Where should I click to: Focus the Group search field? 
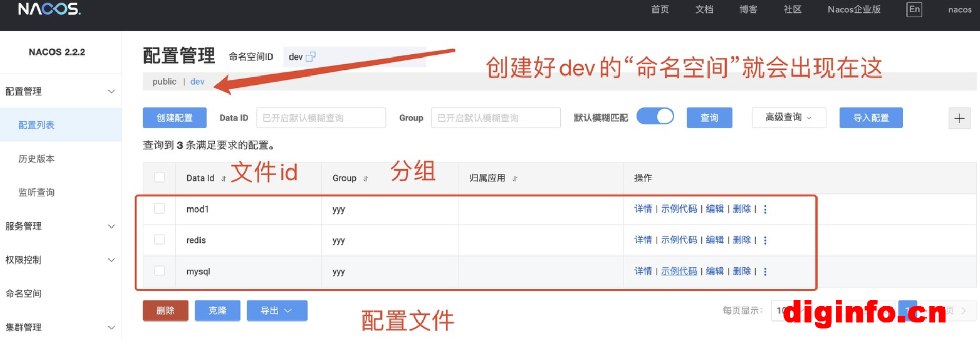tap(496, 118)
